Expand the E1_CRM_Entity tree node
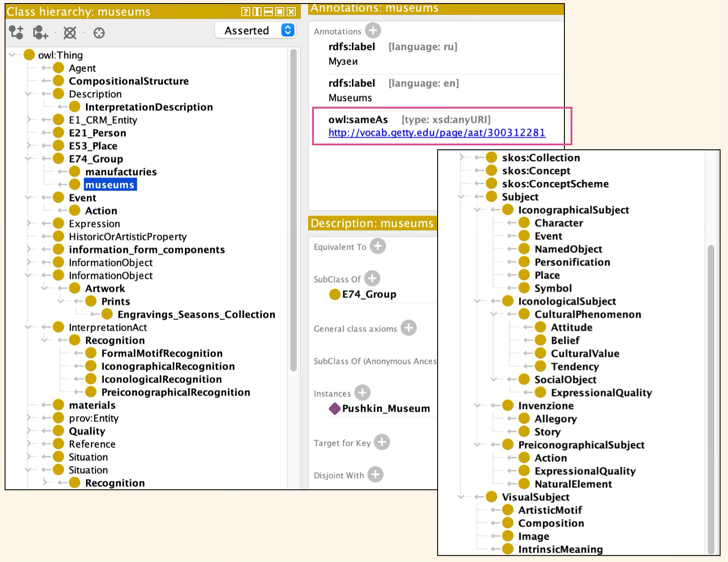728x562 pixels. [28, 120]
